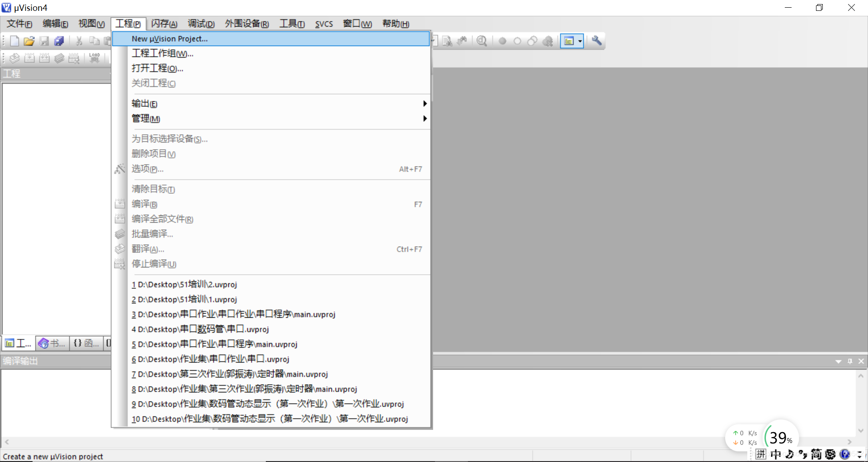Open the 外围设备(R) menu
This screenshot has height=462, width=868.
pos(247,24)
